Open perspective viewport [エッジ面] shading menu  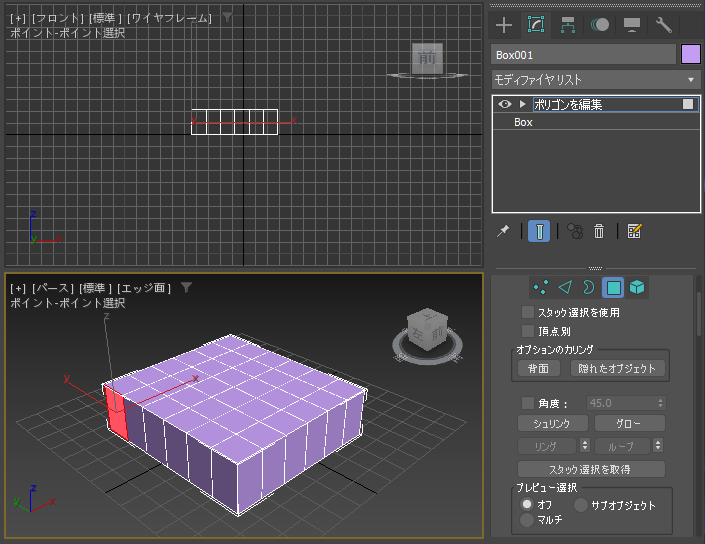point(144,288)
